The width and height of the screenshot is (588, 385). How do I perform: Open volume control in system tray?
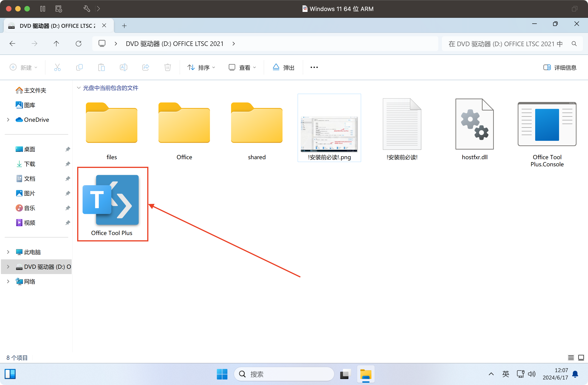(532, 374)
